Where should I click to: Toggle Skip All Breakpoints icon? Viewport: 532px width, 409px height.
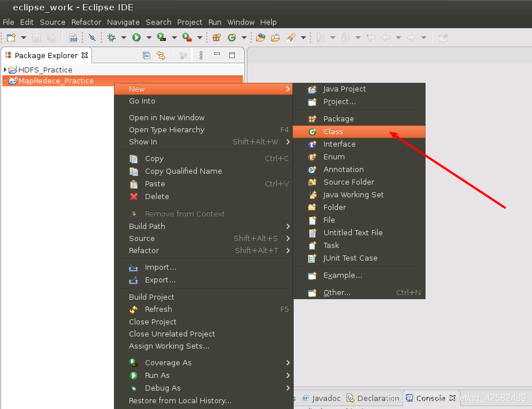click(x=92, y=37)
